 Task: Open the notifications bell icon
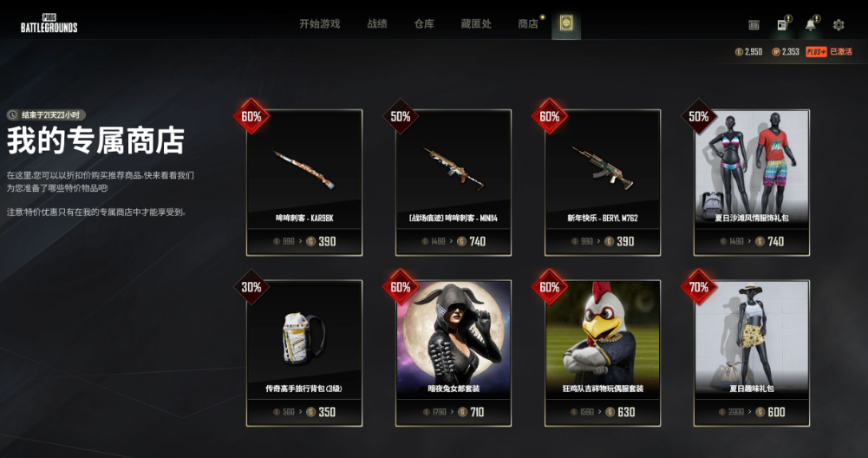[811, 24]
